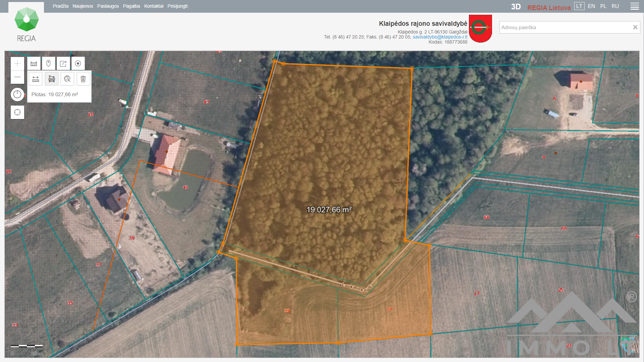Click the savivaldybe@klaipedos-r.lt email link

(440, 37)
